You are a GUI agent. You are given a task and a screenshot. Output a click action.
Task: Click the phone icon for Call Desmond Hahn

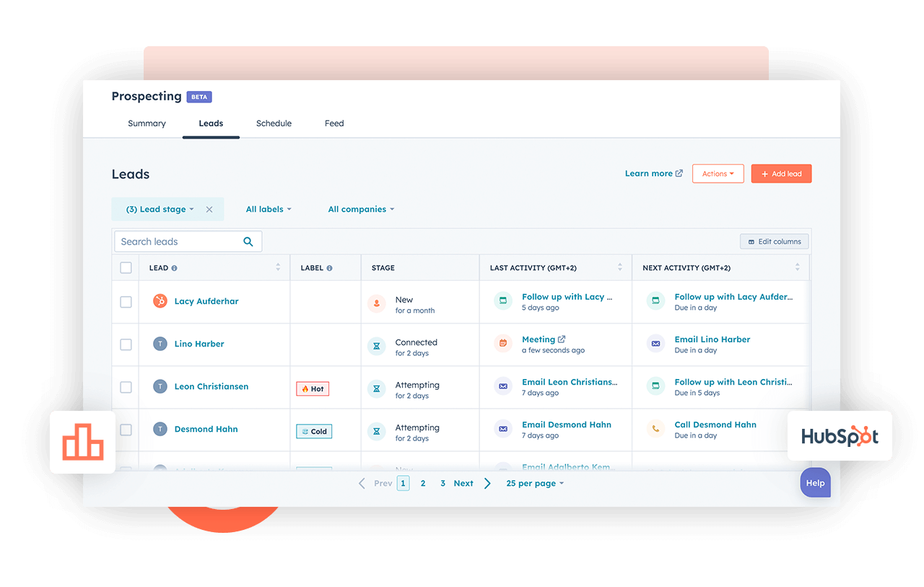coord(655,429)
